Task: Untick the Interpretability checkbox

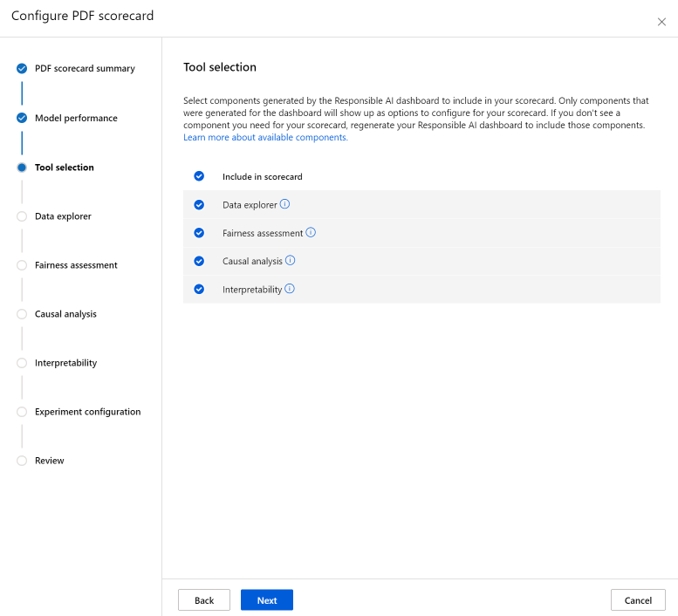Action: tap(199, 289)
